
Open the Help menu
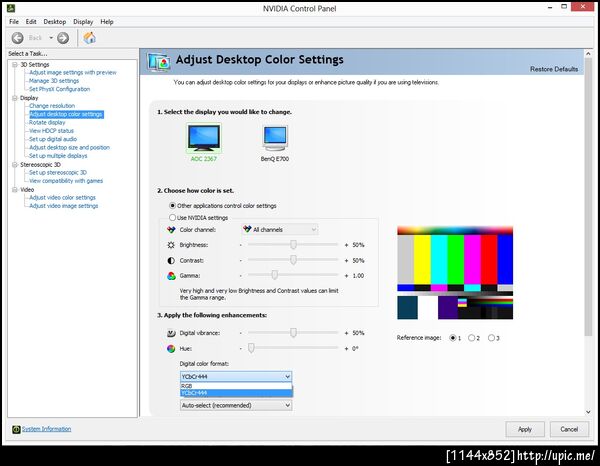(107, 22)
